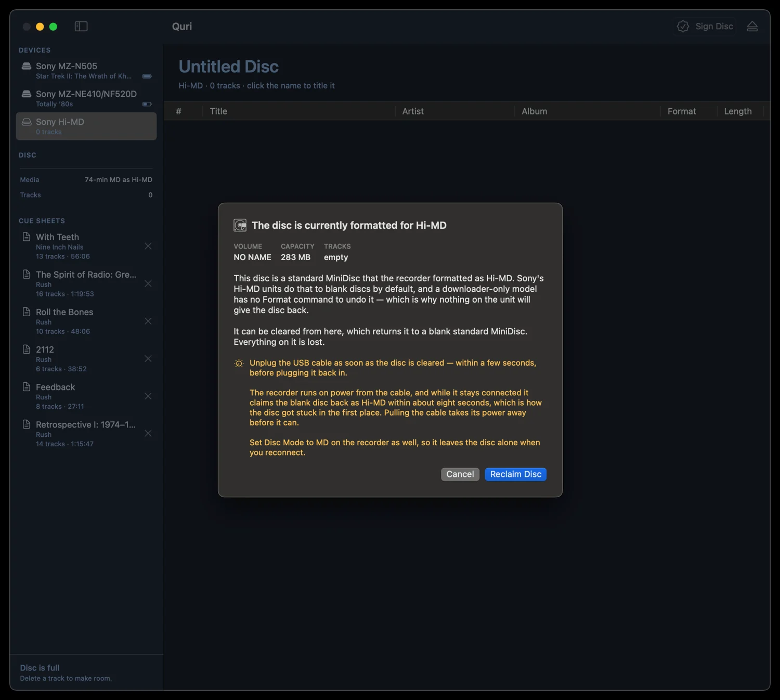
Task: Click the document icon beside Feedback
Action: click(x=27, y=386)
